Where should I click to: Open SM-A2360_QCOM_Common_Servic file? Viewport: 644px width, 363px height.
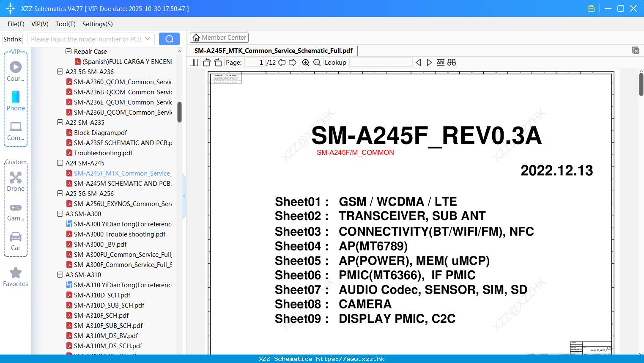[119, 82]
